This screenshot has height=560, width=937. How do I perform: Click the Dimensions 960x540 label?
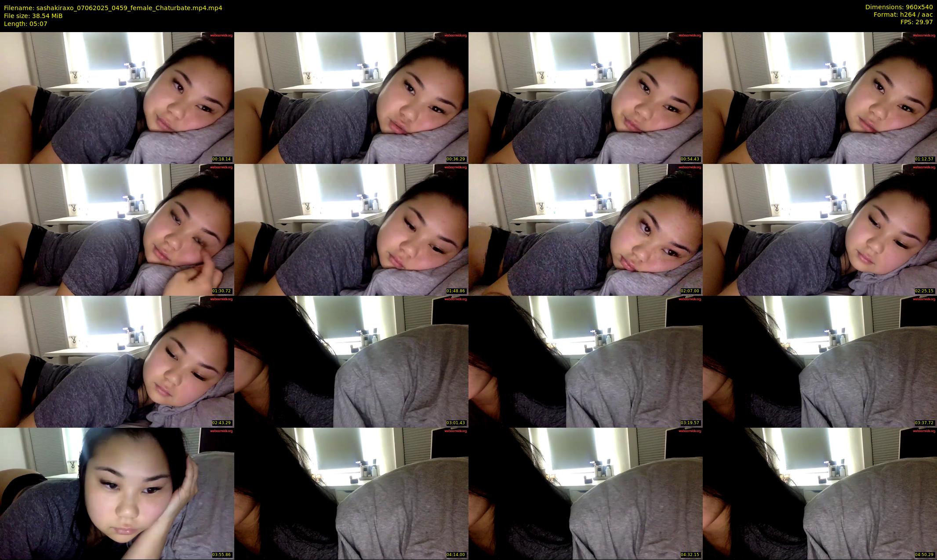(899, 7)
